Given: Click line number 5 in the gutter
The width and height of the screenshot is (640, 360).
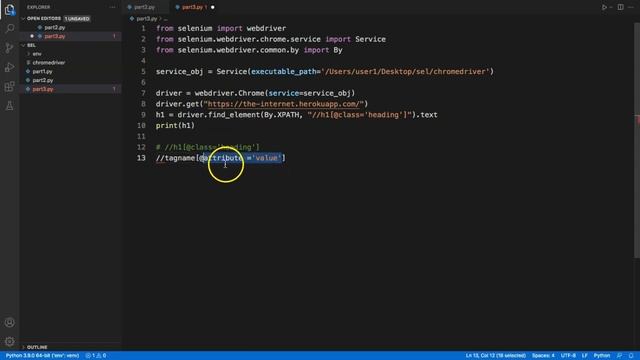Looking at the screenshot, I should coord(143,71).
